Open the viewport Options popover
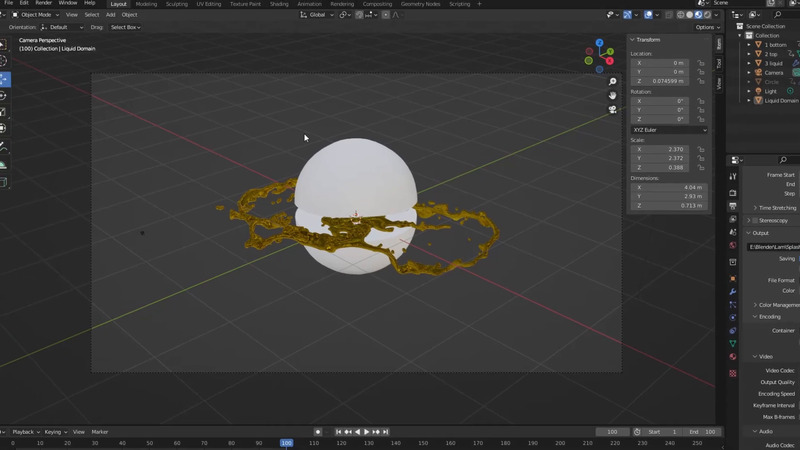Screen dimensions: 800x450 point(706,27)
